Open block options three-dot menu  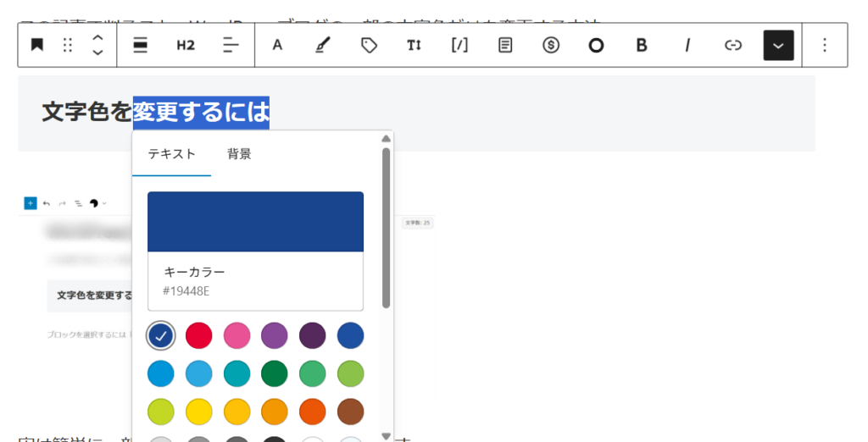coord(824,46)
